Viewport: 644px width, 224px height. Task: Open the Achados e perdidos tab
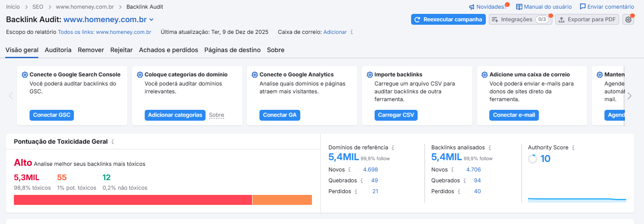pyautogui.click(x=169, y=50)
